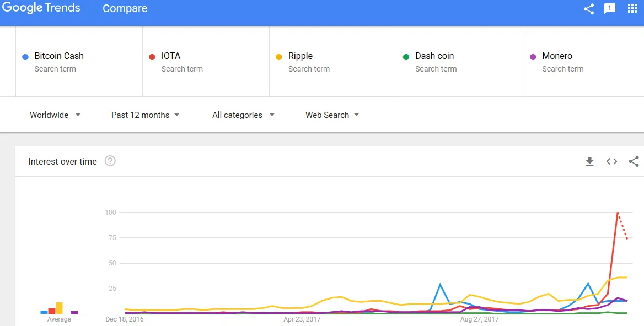Click the red IOTA peak at 100
This screenshot has width=644, height=326.
(618, 213)
